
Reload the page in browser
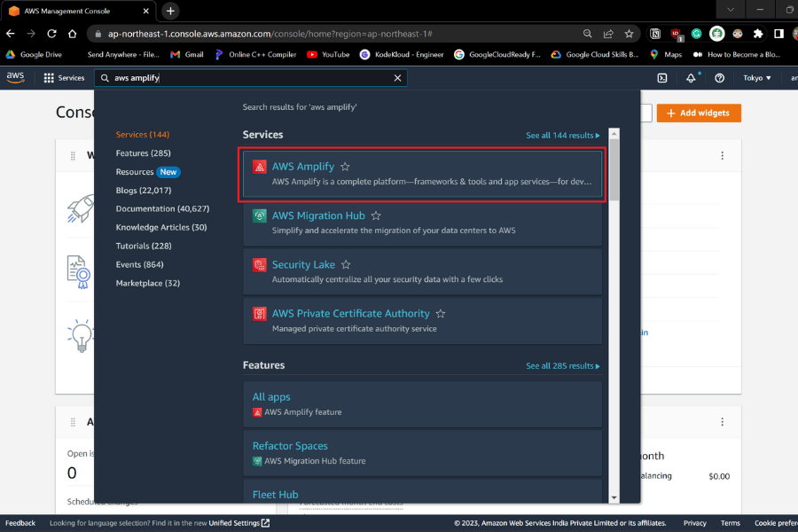coord(52,34)
